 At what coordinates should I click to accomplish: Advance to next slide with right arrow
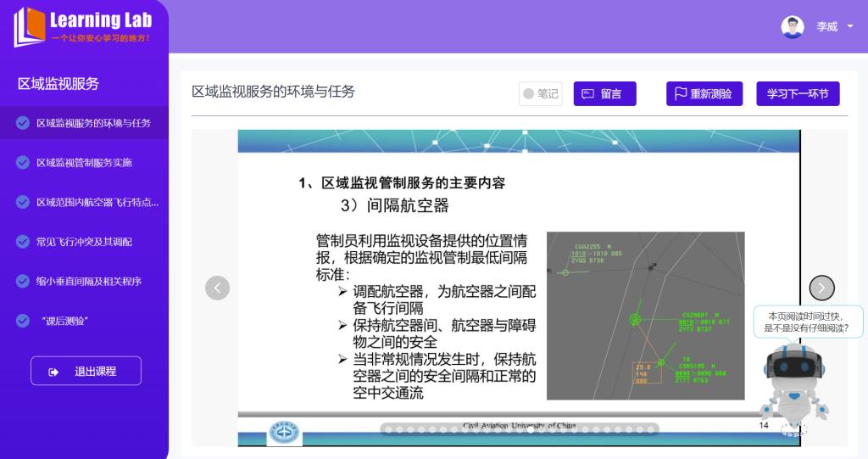(x=821, y=288)
